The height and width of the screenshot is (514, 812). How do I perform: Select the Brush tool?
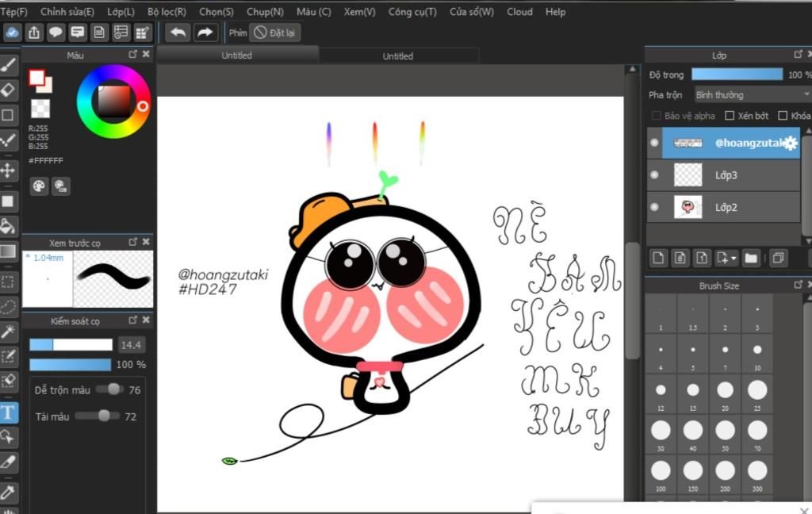coord(8,66)
